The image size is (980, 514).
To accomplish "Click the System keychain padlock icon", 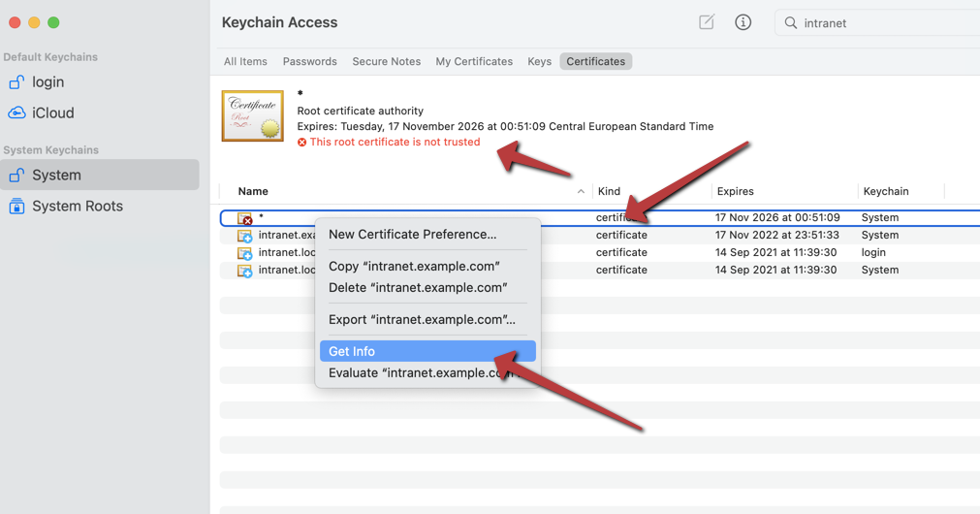I will click(x=16, y=176).
